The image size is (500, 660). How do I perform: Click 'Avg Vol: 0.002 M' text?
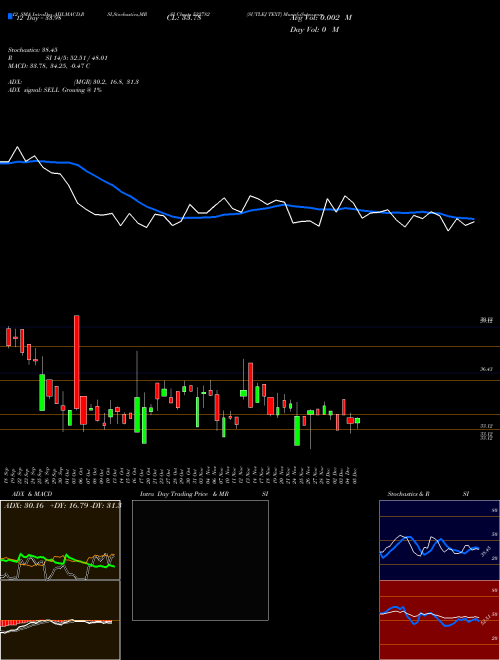(x=321, y=18)
